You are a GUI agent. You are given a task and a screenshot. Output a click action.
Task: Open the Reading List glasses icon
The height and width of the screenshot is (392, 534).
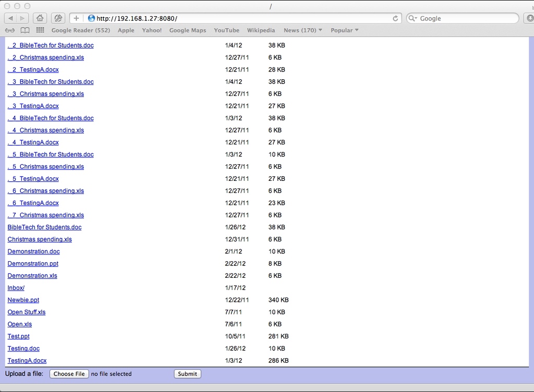(x=10, y=30)
